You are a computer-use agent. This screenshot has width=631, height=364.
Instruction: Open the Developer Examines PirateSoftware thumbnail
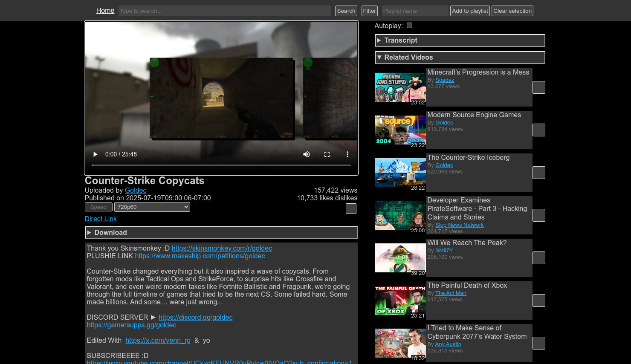[400, 215]
